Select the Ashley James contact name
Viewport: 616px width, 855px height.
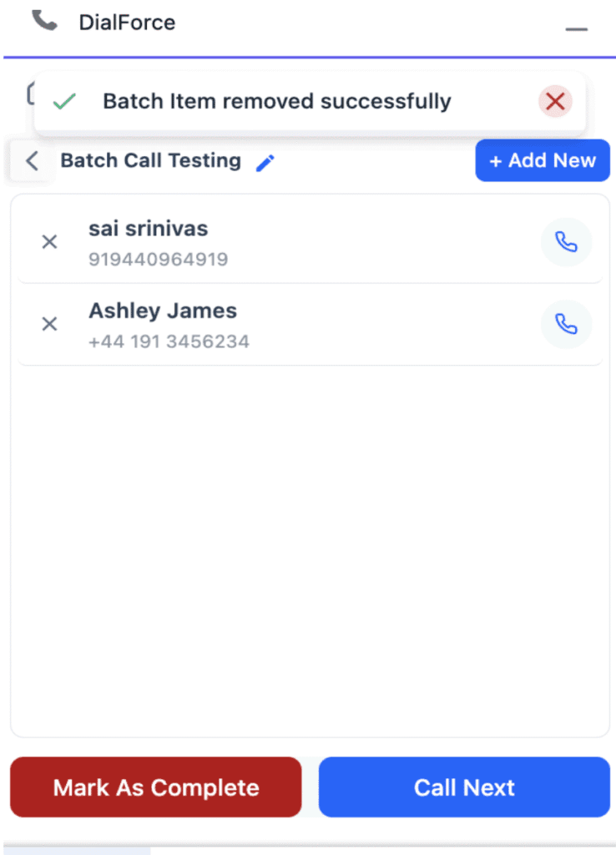pos(163,311)
